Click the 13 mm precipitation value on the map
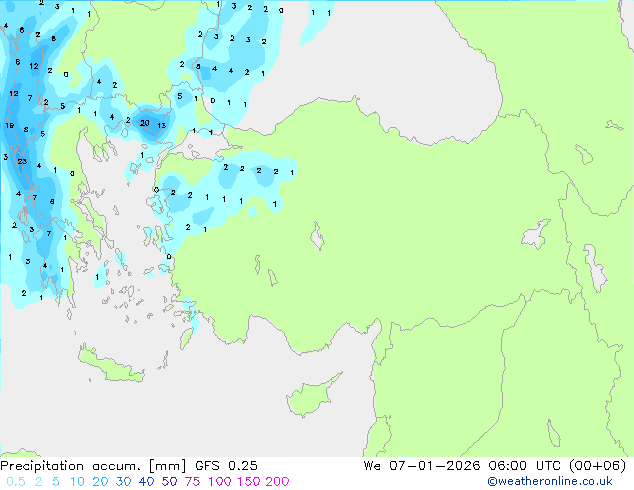 click(x=162, y=125)
